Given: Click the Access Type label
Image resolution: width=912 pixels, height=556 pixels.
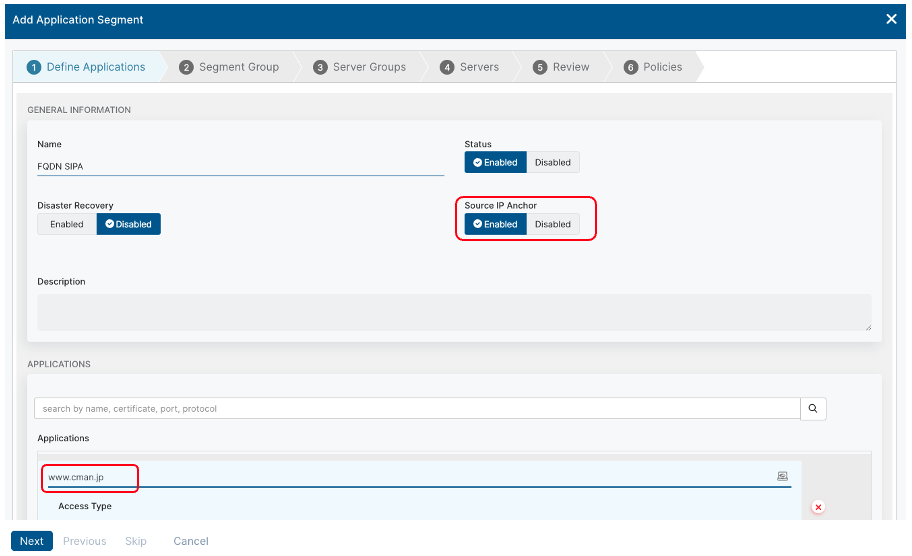Looking at the screenshot, I should [85, 506].
